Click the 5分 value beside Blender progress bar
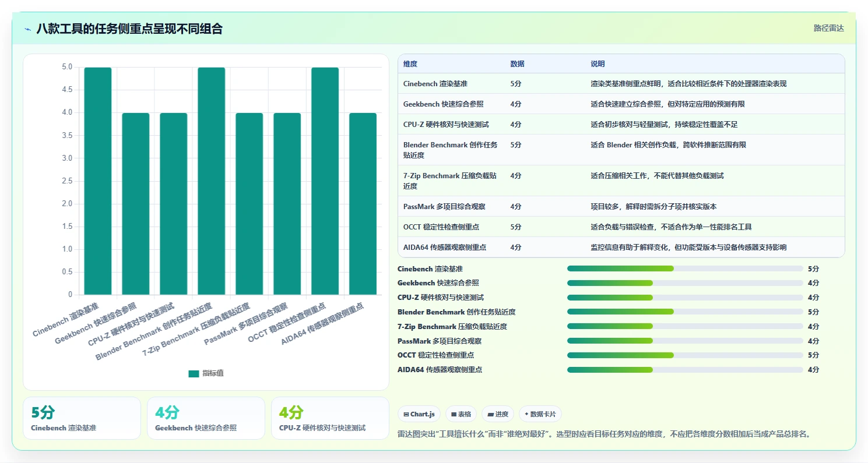This screenshot has width=868, height=463. 813,312
